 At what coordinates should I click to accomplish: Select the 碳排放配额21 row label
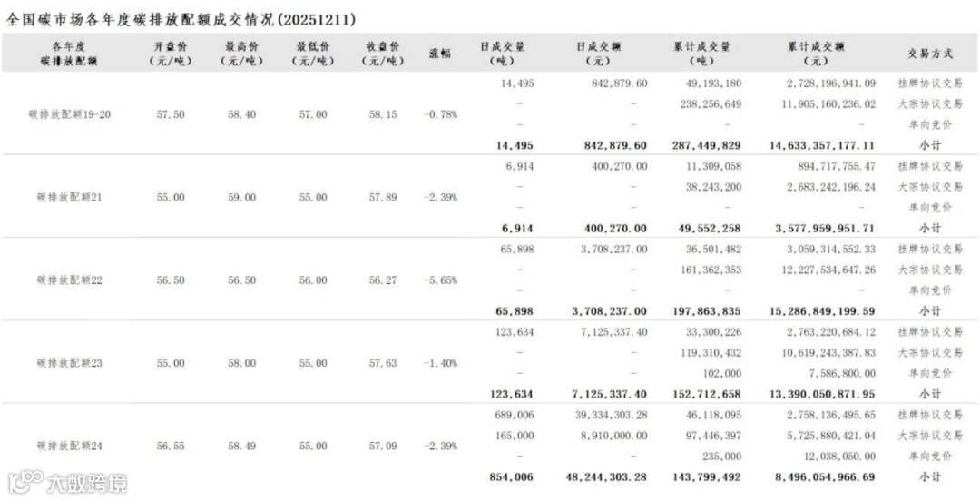tap(69, 197)
